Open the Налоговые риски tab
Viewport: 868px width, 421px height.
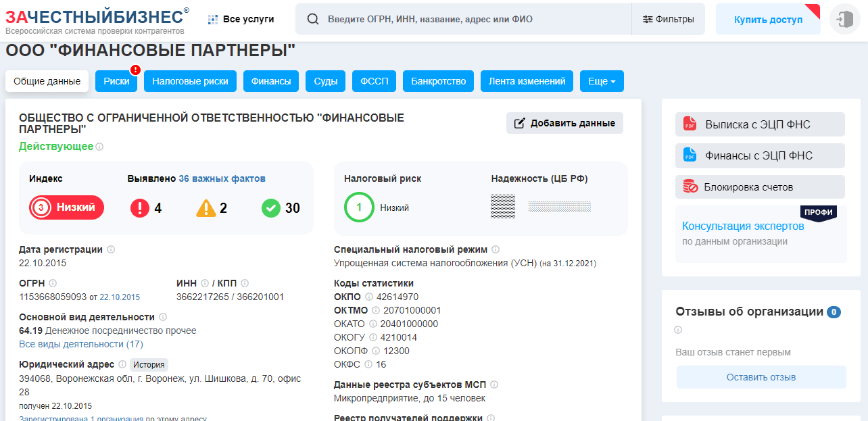tap(190, 81)
